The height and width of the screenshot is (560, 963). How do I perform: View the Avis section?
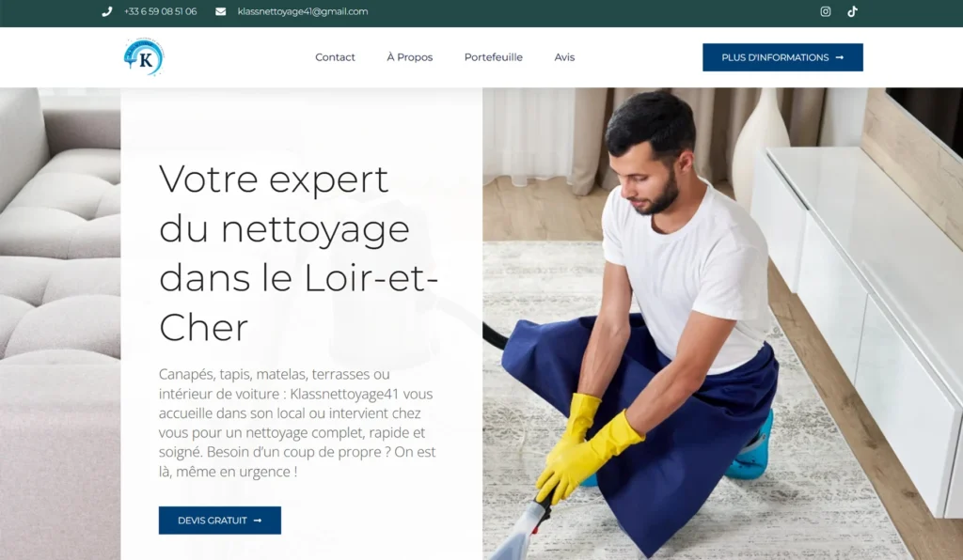click(564, 57)
